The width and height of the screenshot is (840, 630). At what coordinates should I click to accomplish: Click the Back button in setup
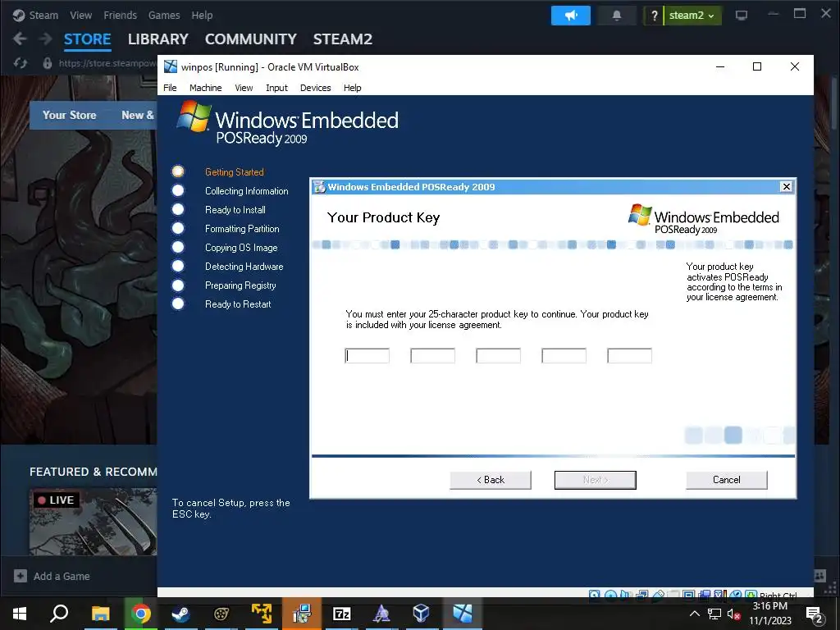pos(491,480)
